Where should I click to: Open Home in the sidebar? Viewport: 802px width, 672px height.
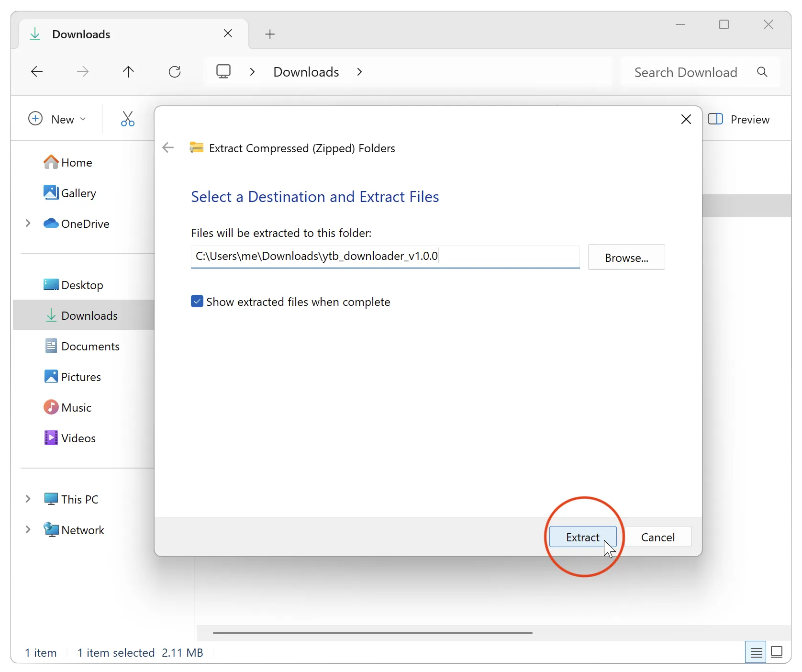(67, 163)
